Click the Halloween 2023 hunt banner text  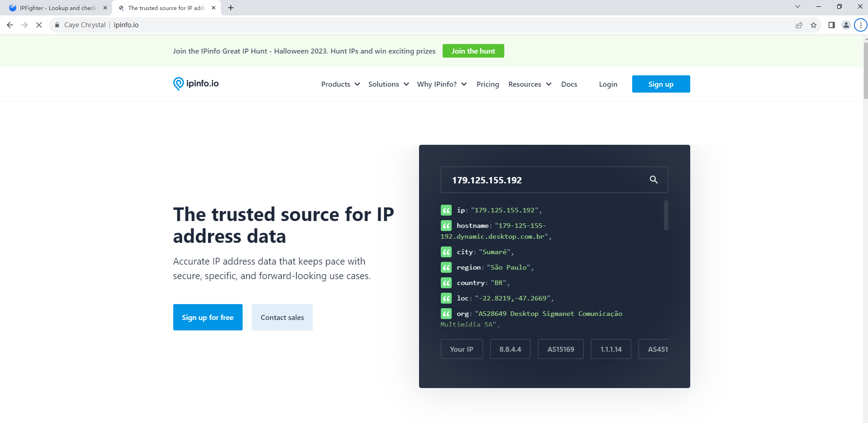(304, 51)
